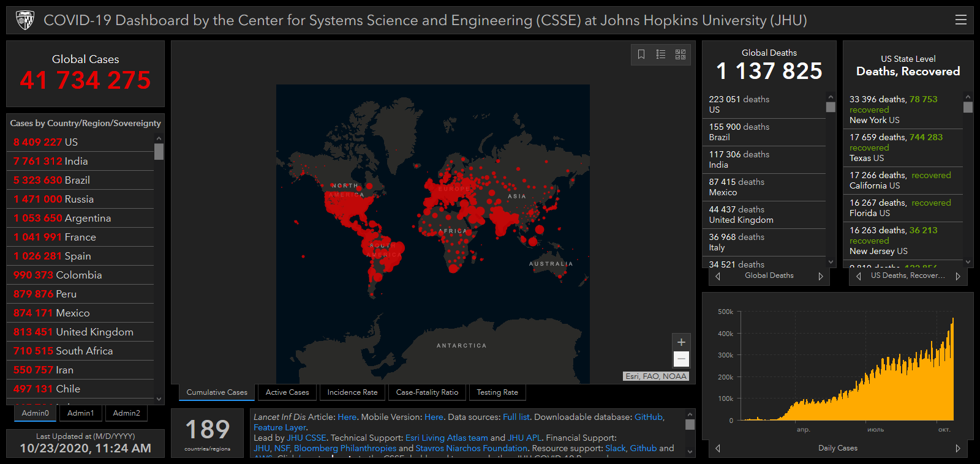Image resolution: width=980 pixels, height=464 pixels.
Task: Open the GitHub database link
Action: click(x=649, y=417)
